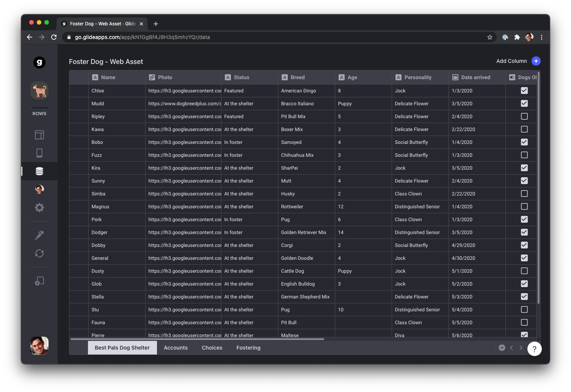This screenshot has height=392, width=571.
Task: Select the Breed cell Golden Retriever Mix
Action: pos(306,232)
